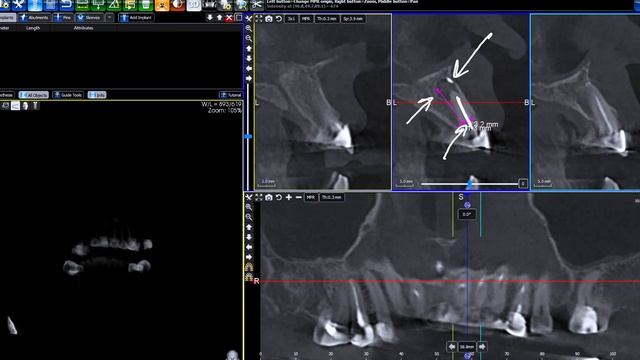Zoom in on the cross-section view
This screenshot has width=640, height=360.
click(x=249, y=29)
